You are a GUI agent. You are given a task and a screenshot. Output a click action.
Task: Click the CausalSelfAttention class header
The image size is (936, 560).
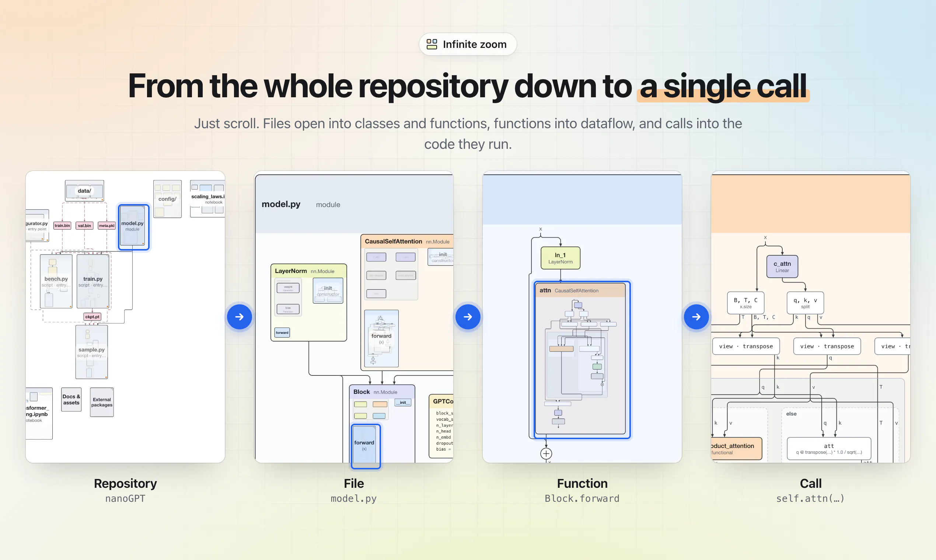click(x=407, y=242)
